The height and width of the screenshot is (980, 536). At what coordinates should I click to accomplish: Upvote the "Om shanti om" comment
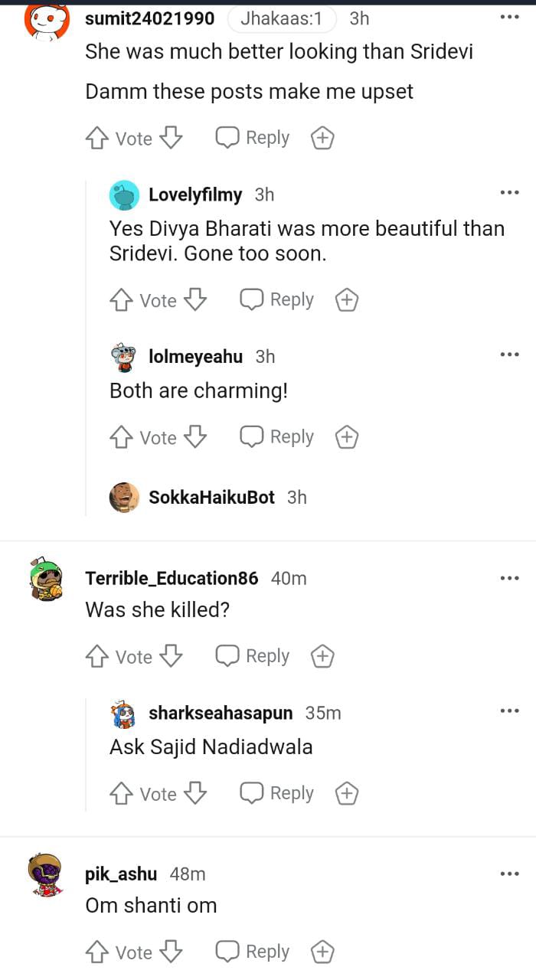click(x=96, y=952)
